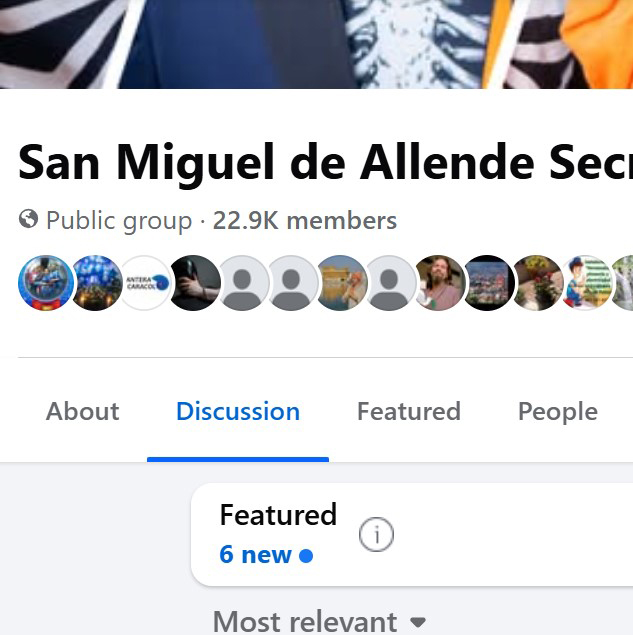633x635 pixels.
Task: Click the Most relevant dropdown arrow
Action: (418, 623)
